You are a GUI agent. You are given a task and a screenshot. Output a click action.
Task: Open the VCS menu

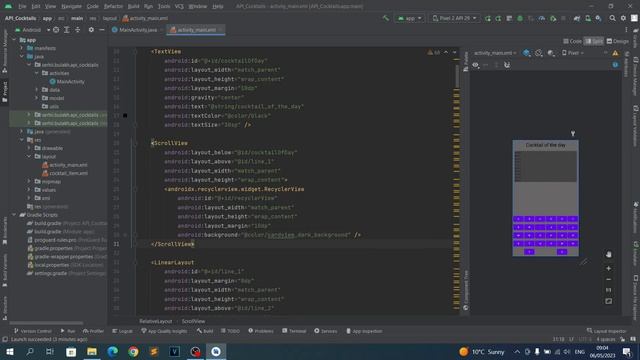click(x=179, y=7)
